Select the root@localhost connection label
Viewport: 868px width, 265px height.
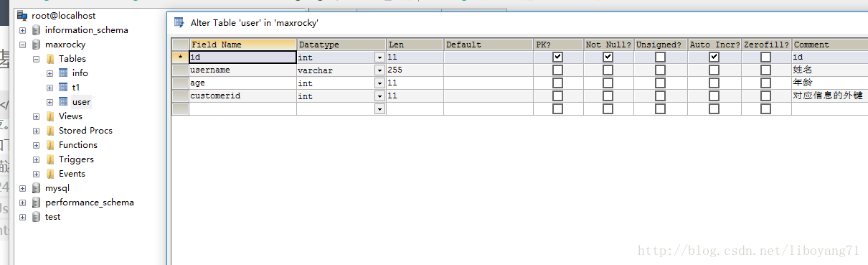[63, 15]
